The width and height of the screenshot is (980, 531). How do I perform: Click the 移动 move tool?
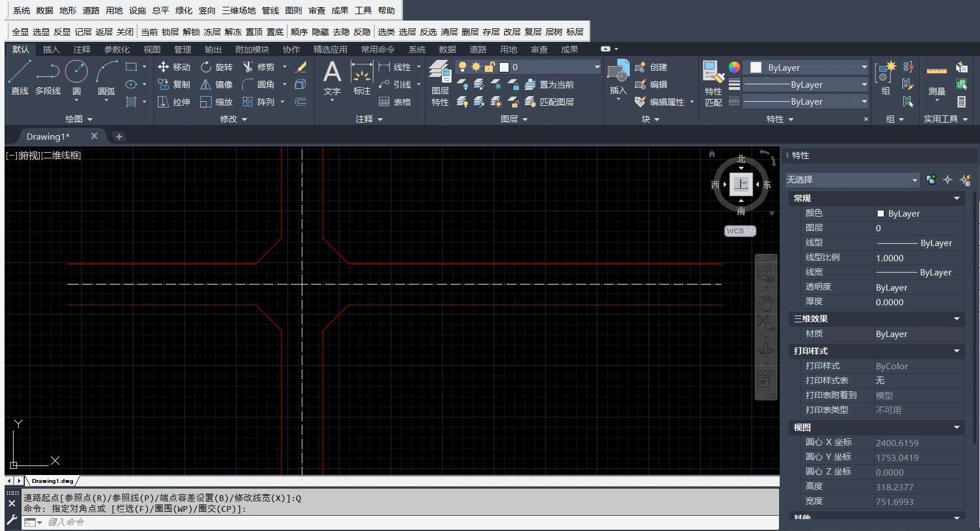pos(174,67)
